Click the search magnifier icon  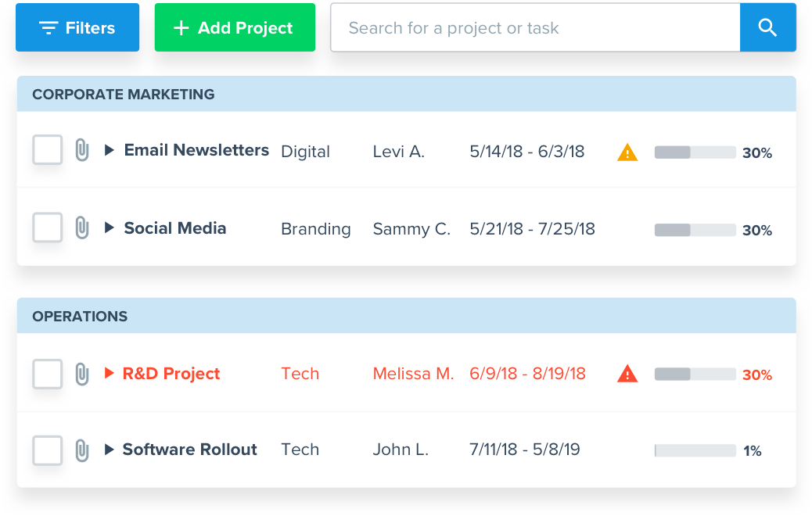[x=767, y=27]
